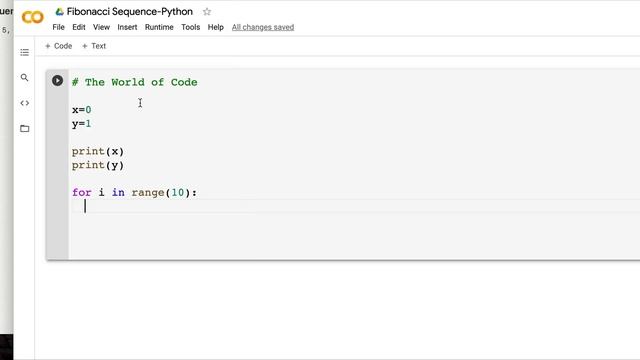Add a new Code cell
The width and height of the screenshot is (640, 360).
click(58, 46)
